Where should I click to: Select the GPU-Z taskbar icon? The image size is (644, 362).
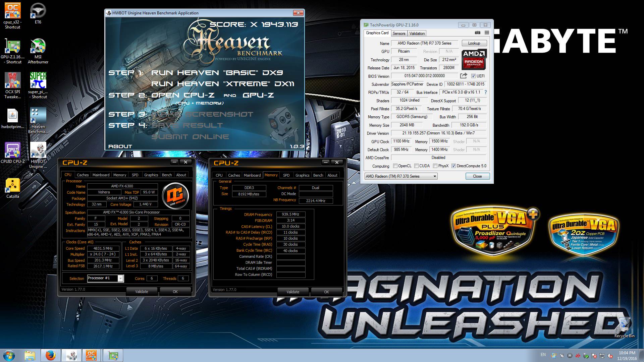[x=113, y=355]
